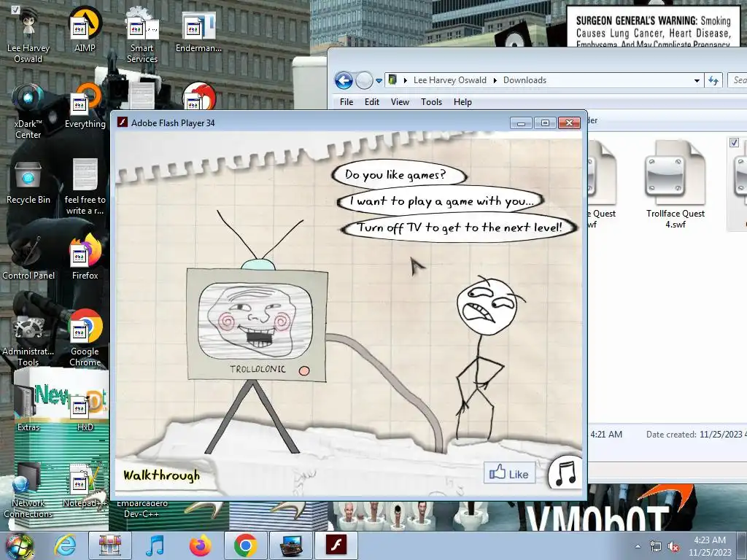Screen dimensions: 747x560
Task: Click the stick figure character
Action: coord(486,357)
